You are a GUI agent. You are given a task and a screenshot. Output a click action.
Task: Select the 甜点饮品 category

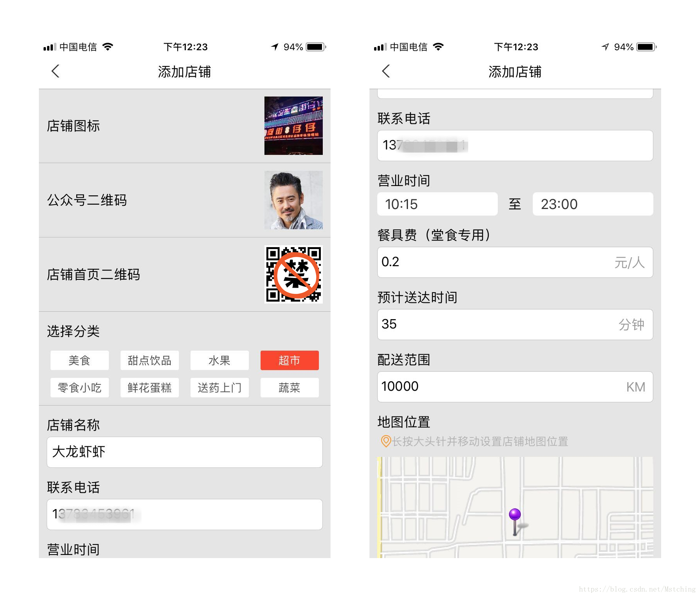click(150, 360)
